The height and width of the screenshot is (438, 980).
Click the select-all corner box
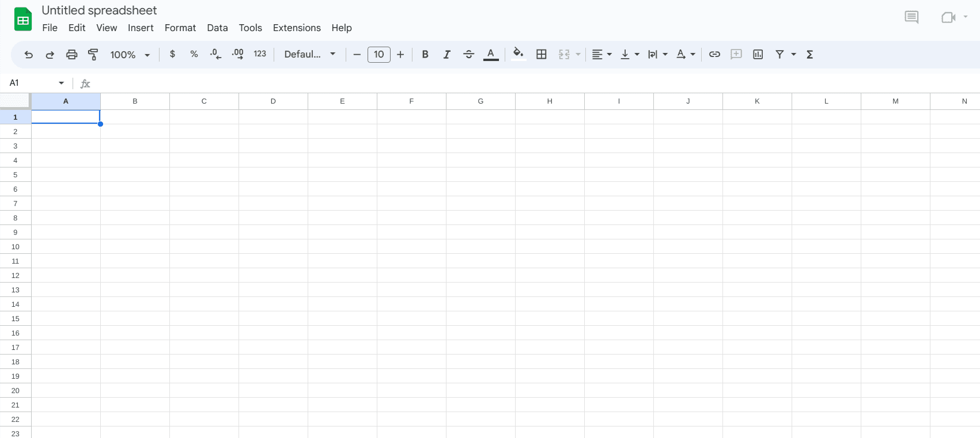(16, 101)
